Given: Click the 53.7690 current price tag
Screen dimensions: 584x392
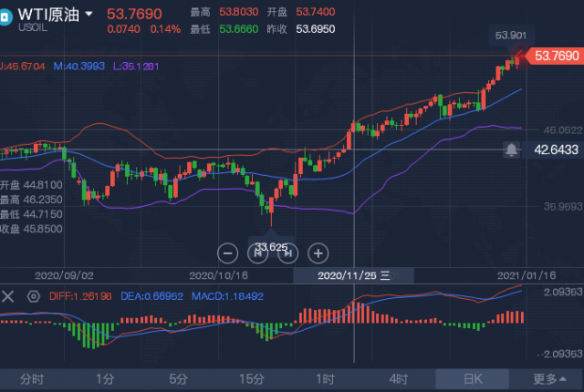Looking at the screenshot, I should click(554, 56).
